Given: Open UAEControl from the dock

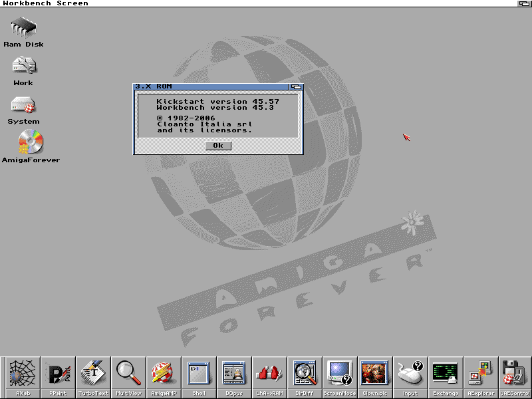Looking at the screenshot, I should (515, 374).
